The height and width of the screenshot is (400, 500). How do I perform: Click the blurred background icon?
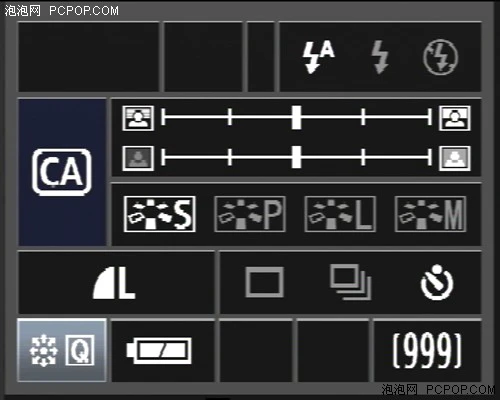(x=138, y=118)
